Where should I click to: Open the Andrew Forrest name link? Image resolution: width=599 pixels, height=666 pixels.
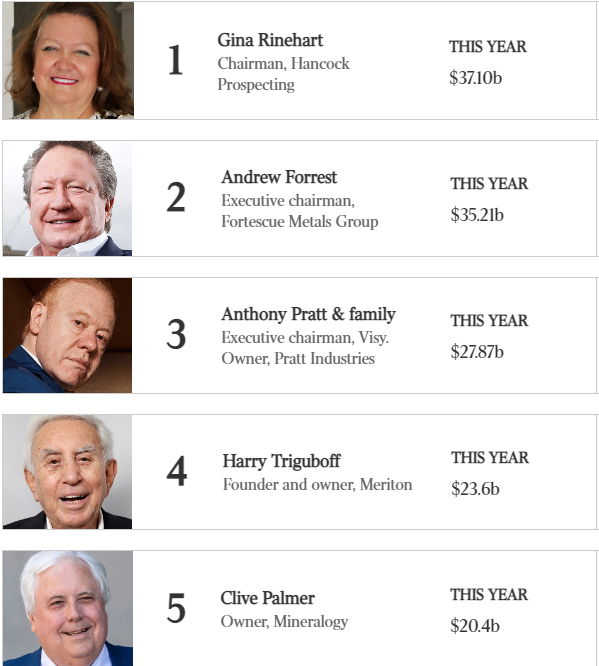coord(279,177)
